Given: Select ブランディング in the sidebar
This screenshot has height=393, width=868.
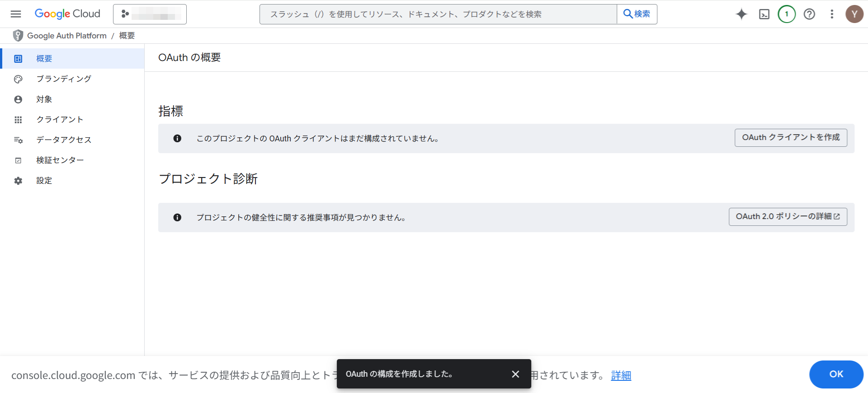Looking at the screenshot, I should [64, 79].
